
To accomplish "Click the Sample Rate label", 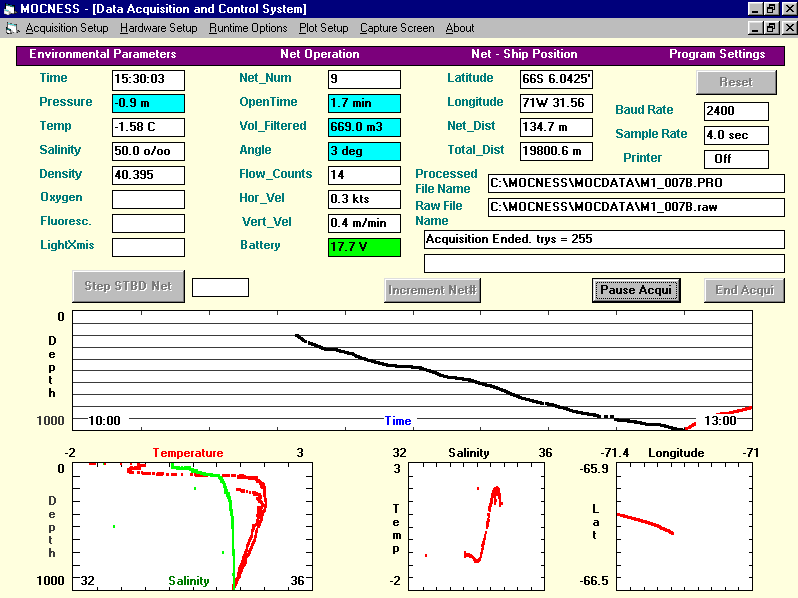I will (x=651, y=134).
